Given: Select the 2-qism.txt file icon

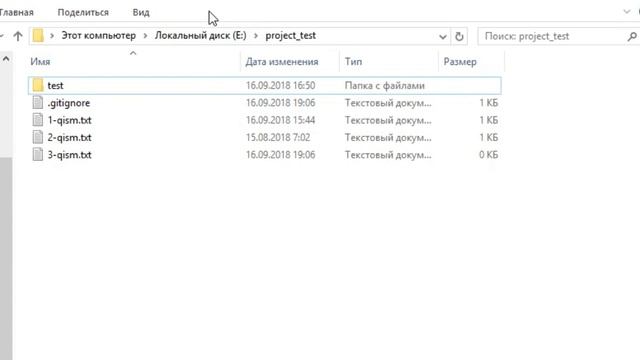Looking at the screenshot, I should coord(38,137).
